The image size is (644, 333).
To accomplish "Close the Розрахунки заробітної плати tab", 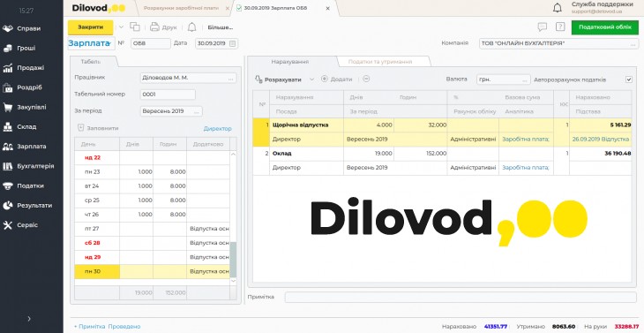I will (x=228, y=8).
